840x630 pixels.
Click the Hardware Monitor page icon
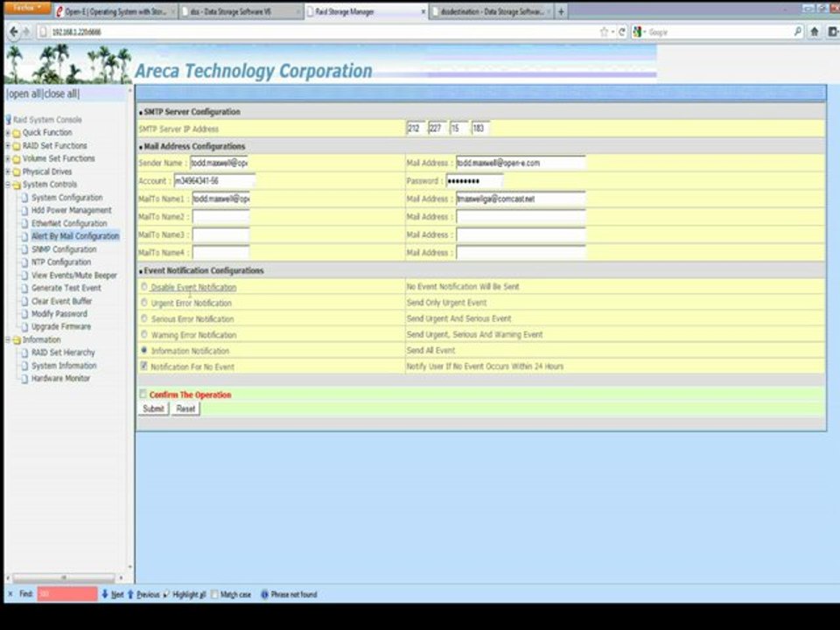(x=24, y=379)
